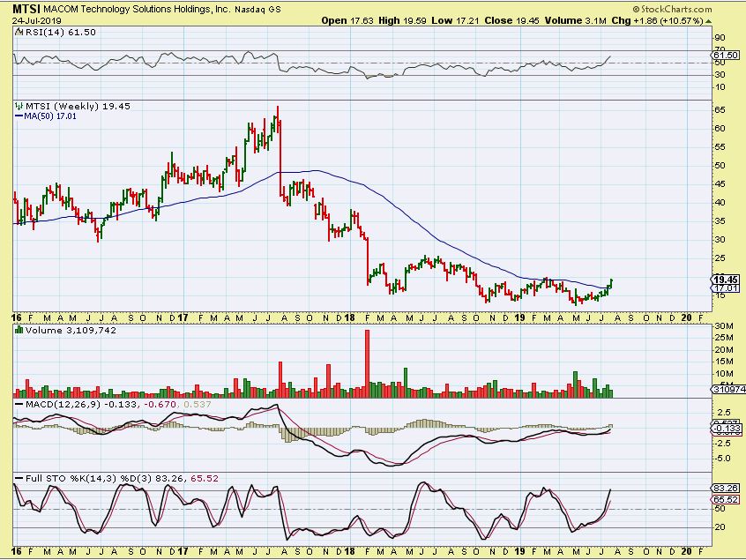Click the 17.01 moving average tag on right axis
Image resolution: width=746 pixels, height=560 pixels.
coord(726,287)
